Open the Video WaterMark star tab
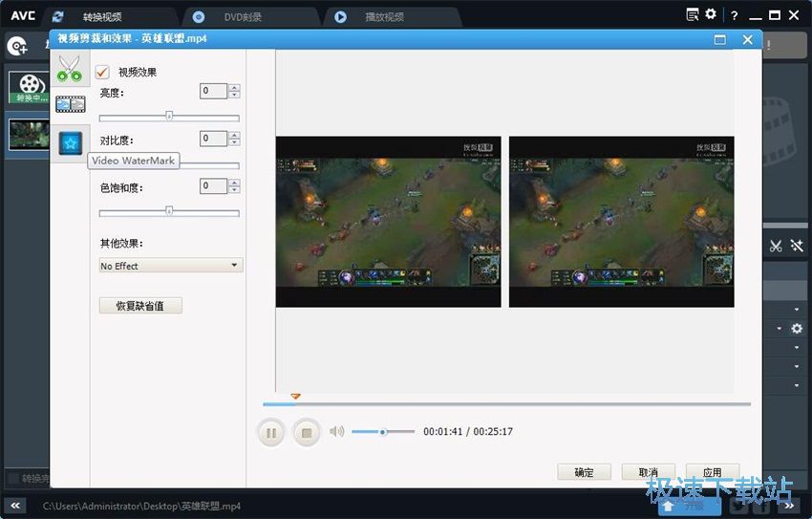The image size is (812, 519). click(71, 143)
